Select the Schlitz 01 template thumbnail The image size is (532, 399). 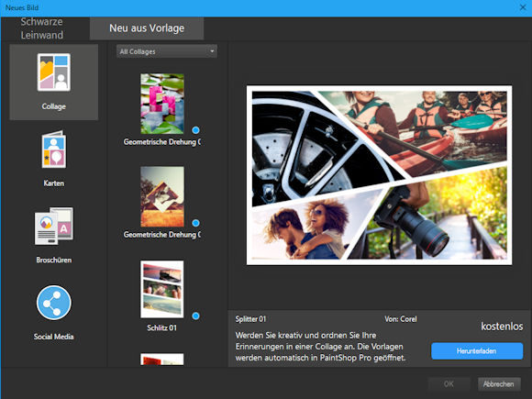162,289
